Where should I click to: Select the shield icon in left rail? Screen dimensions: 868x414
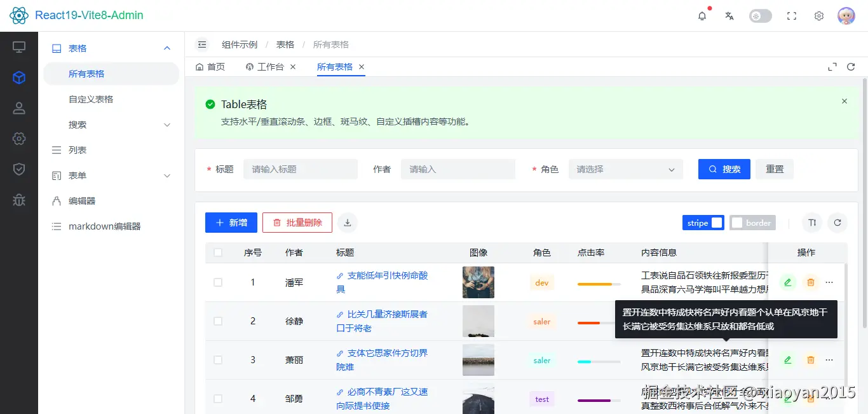19,169
